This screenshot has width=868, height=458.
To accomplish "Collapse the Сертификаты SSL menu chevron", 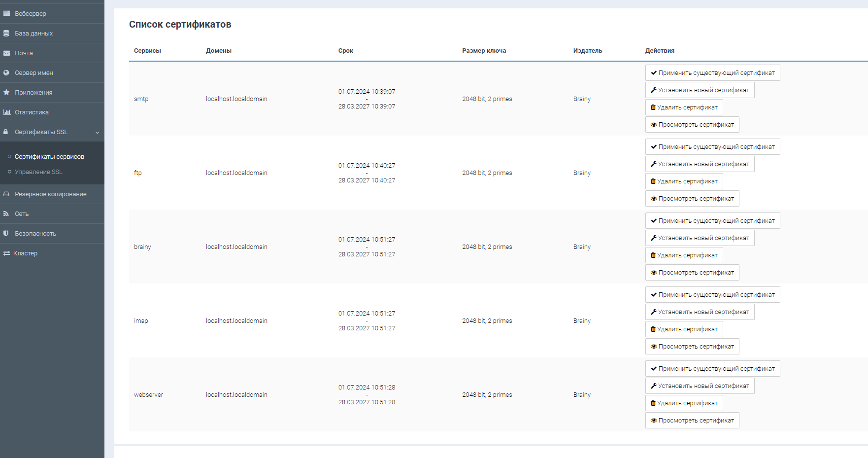I will [97, 132].
